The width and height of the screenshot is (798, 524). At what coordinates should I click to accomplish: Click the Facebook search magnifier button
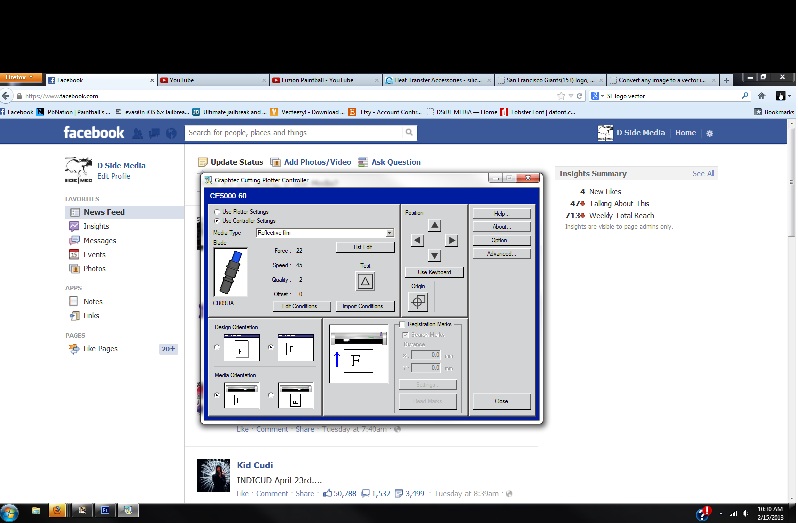[409, 133]
